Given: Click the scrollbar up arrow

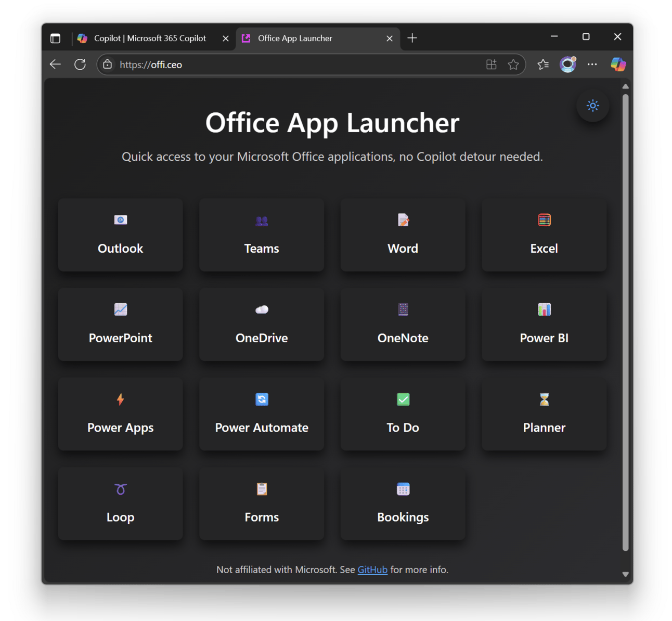Looking at the screenshot, I should 625,86.
